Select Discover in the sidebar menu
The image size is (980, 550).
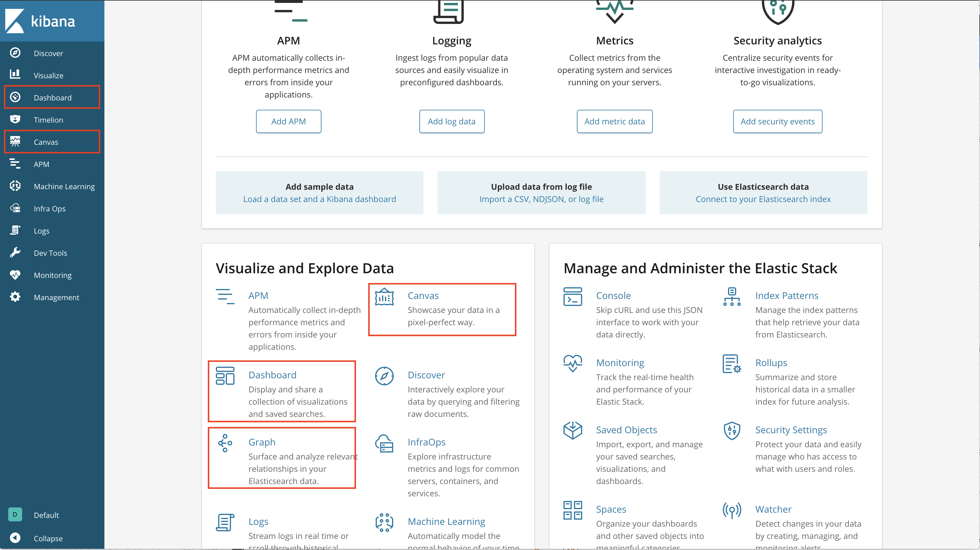pyautogui.click(x=48, y=53)
